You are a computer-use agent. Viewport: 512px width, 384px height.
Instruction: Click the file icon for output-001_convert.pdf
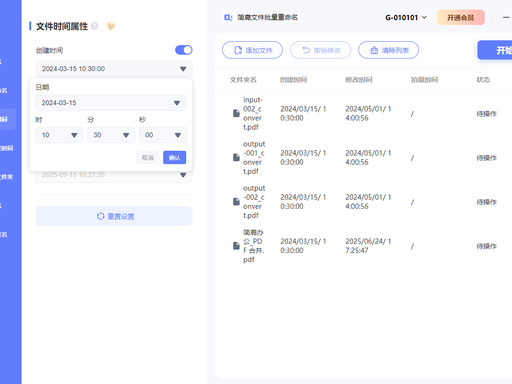pyautogui.click(x=236, y=157)
